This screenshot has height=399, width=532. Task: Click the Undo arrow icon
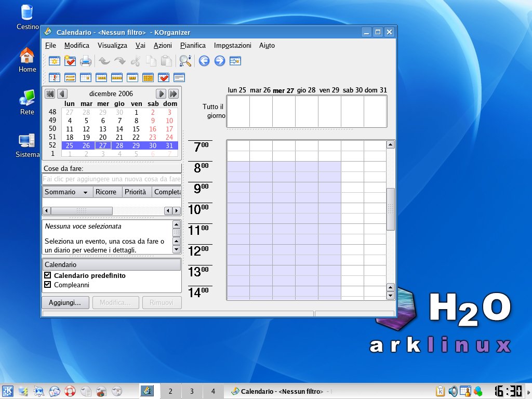(104, 61)
